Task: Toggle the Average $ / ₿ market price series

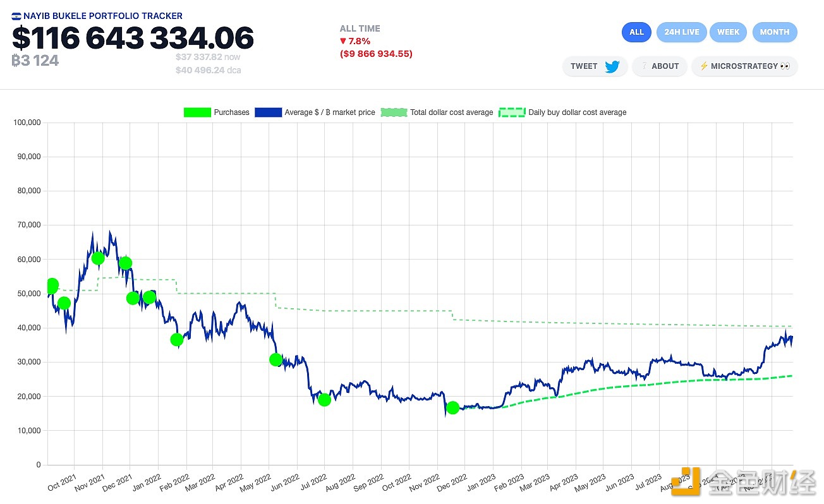Action: (x=315, y=112)
